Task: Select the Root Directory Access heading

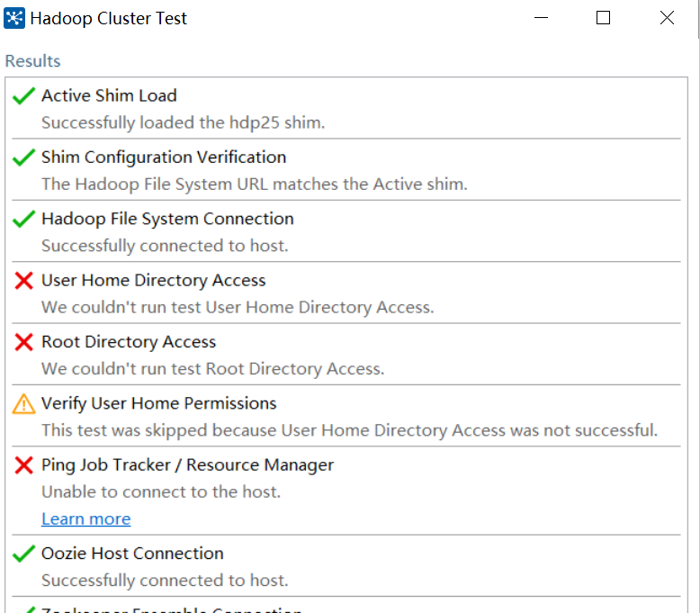Action: tap(129, 342)
